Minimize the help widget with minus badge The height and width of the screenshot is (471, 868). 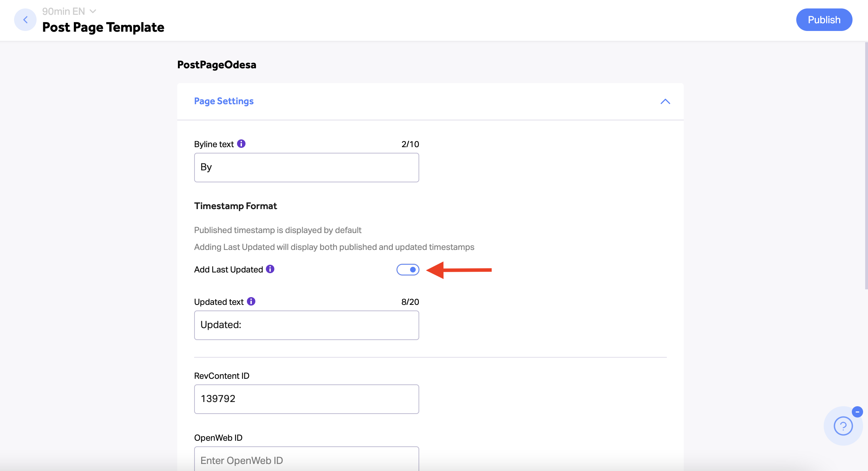point(857,412)
